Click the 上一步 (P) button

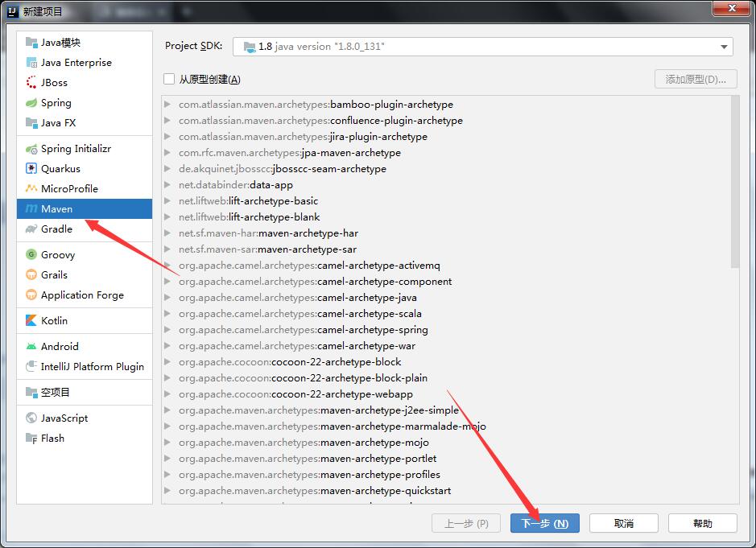click(466, 523)
